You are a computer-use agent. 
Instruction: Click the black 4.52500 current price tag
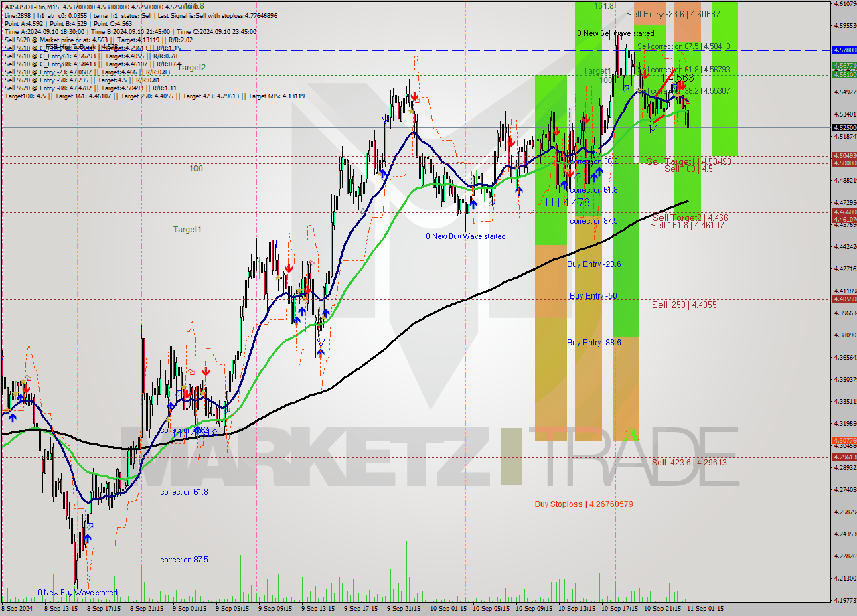click(844, 127)
